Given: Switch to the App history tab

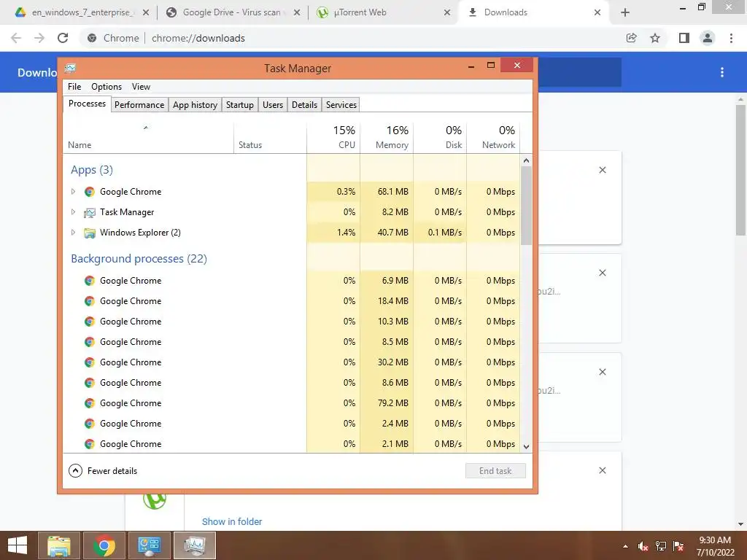Looking at the screenshot, I should (195, 105).
